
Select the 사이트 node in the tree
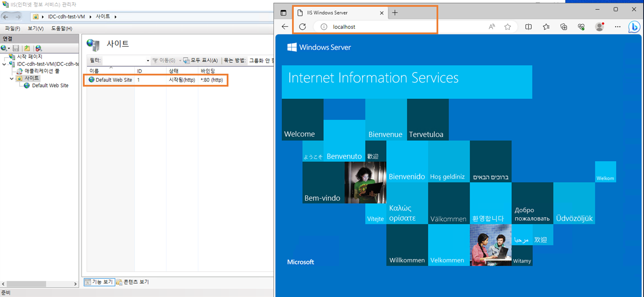[31, 78]
